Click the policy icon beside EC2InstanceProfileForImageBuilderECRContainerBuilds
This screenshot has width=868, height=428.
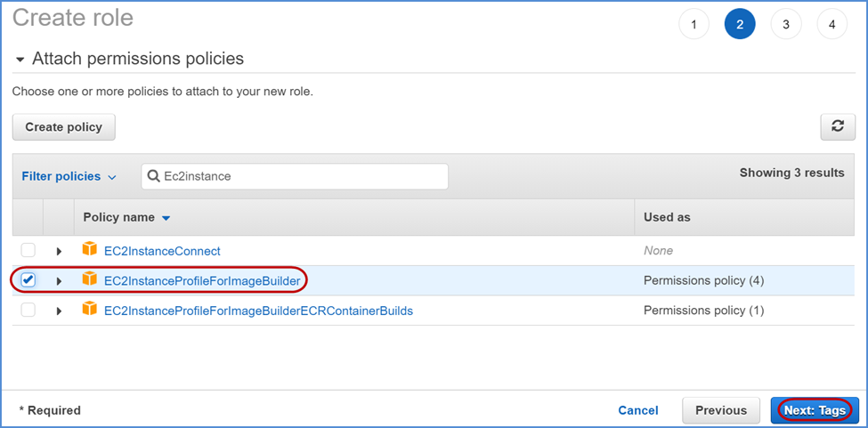pos(89,310)
